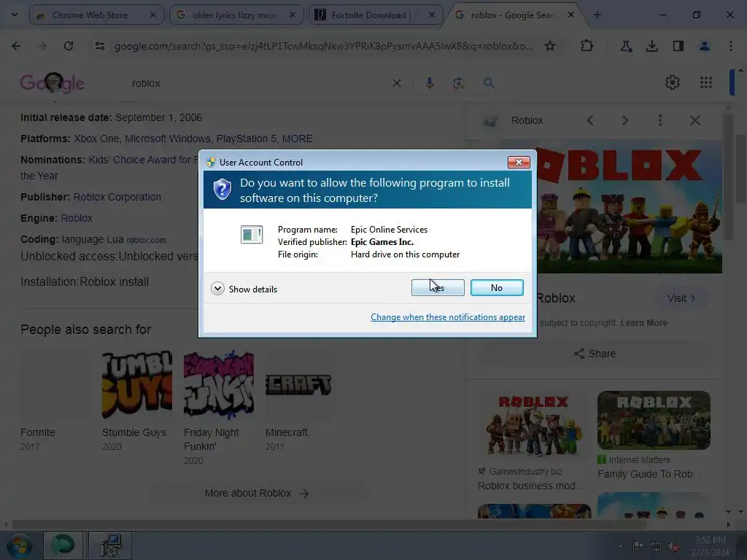Viewport: 747px width, 560px height.
Task: Click MORE platforms link
Action: click(x=298, y=139)
